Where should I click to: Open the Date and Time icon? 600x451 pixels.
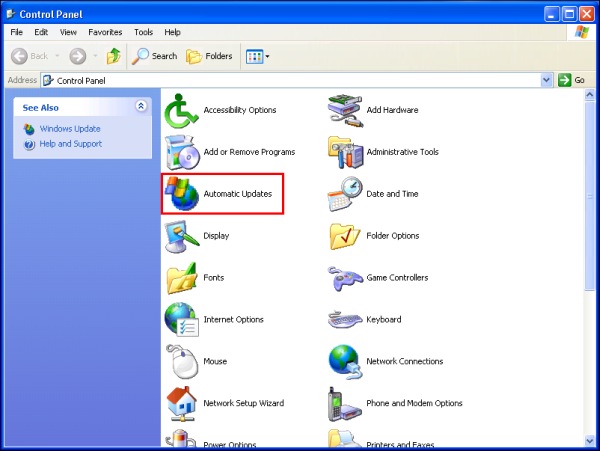tap(345, 194)
